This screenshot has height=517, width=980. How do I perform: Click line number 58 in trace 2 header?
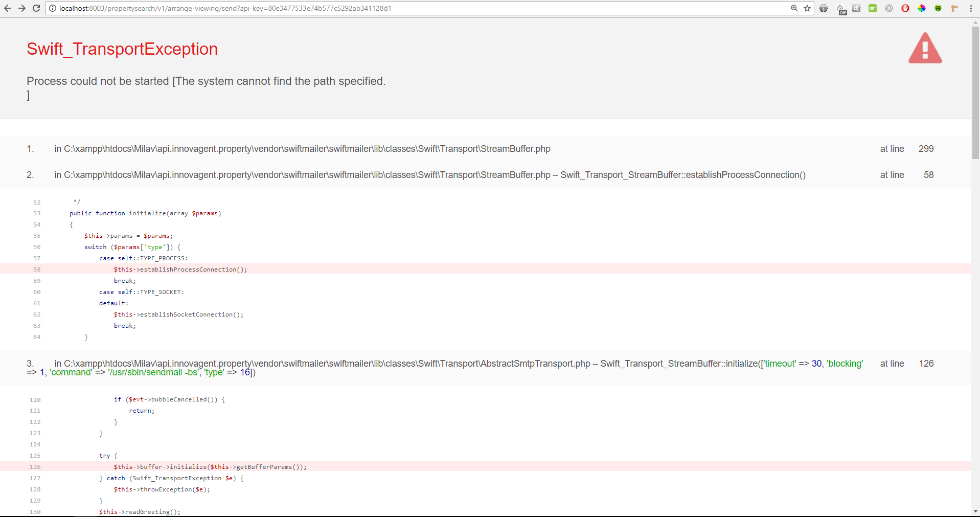coord(928,175)
